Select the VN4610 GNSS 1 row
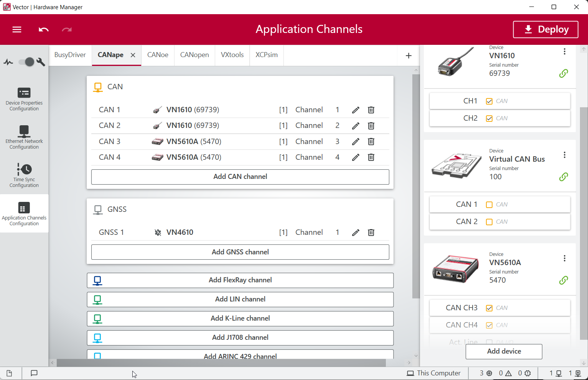588x380 pixels. pyautogui.click(x=240, y=233)
